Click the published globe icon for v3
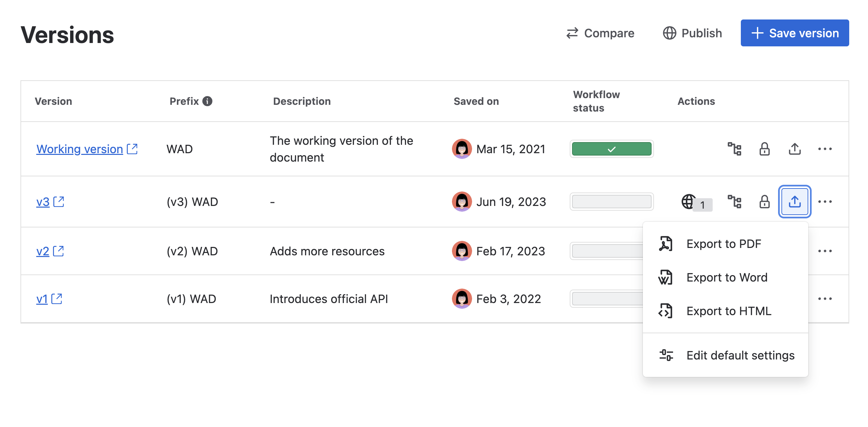This screenshot has width=868, height=427. pyautogui.click(x=688, y=201)
